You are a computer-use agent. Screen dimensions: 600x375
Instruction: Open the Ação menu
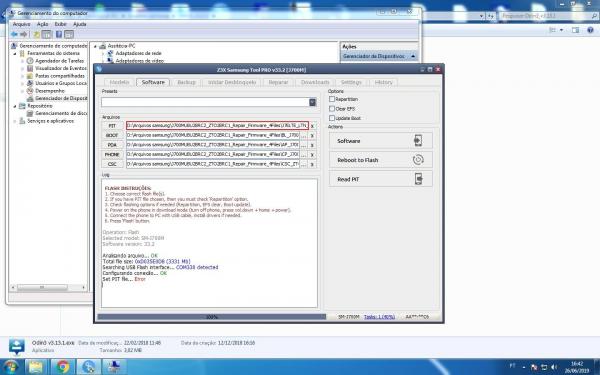pyautogui.click(x=42, y=24)
